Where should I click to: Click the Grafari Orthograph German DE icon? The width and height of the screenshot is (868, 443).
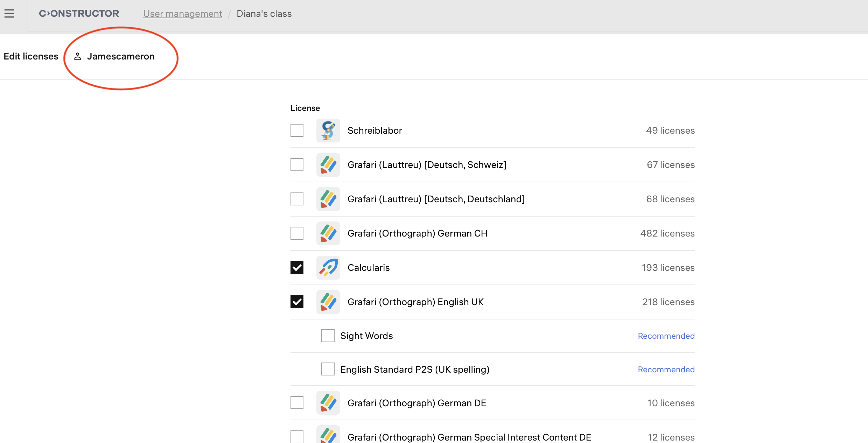click(x=328, y=403)
